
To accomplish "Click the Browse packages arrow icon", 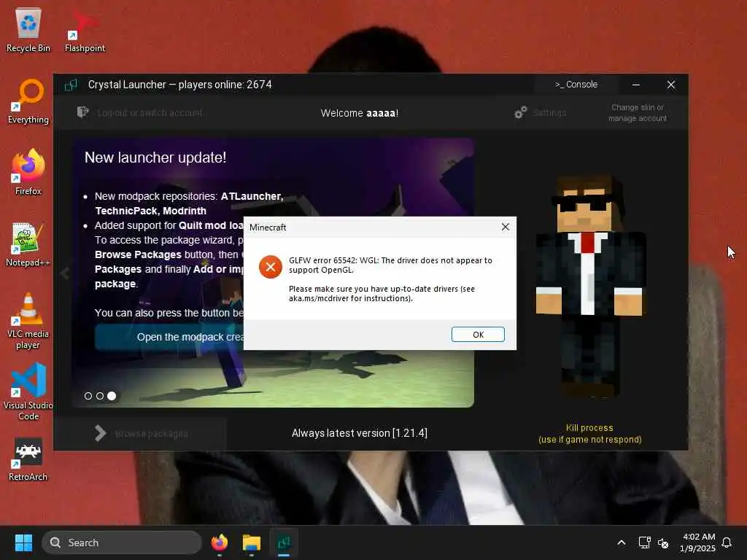I will [x=100, y=433].
